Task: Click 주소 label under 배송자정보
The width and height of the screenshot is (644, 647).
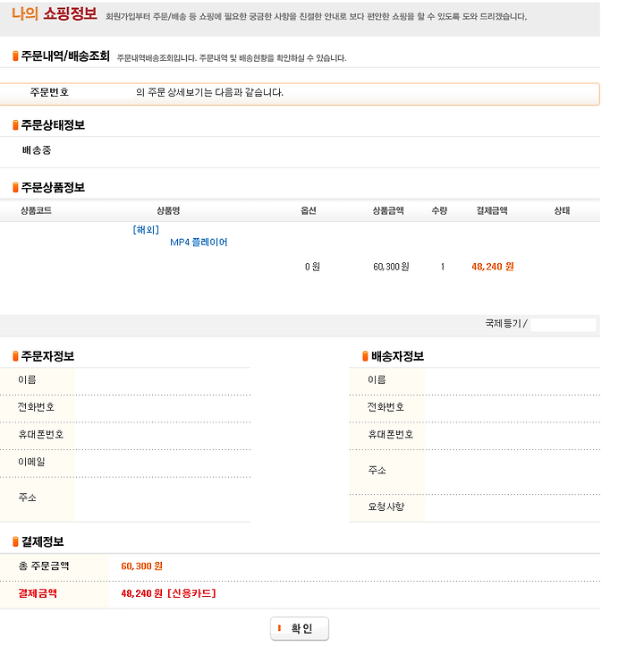Action: (377, 471)
